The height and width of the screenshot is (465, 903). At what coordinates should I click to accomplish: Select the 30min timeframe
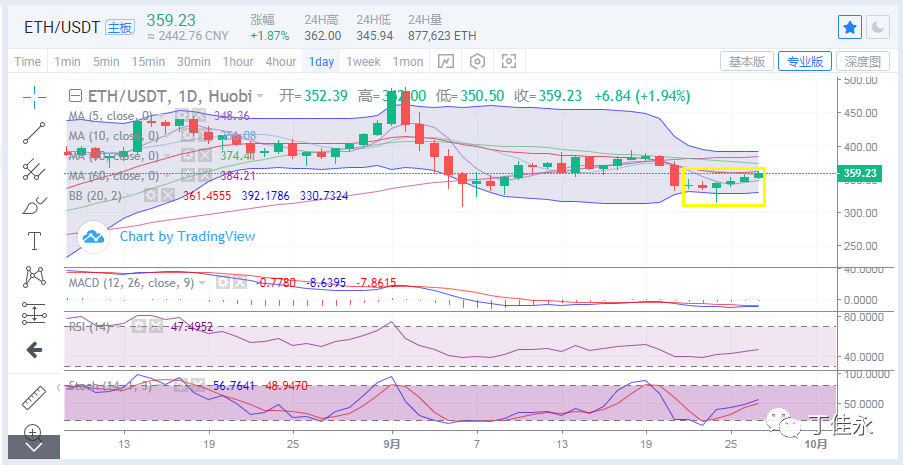point(194,62)
